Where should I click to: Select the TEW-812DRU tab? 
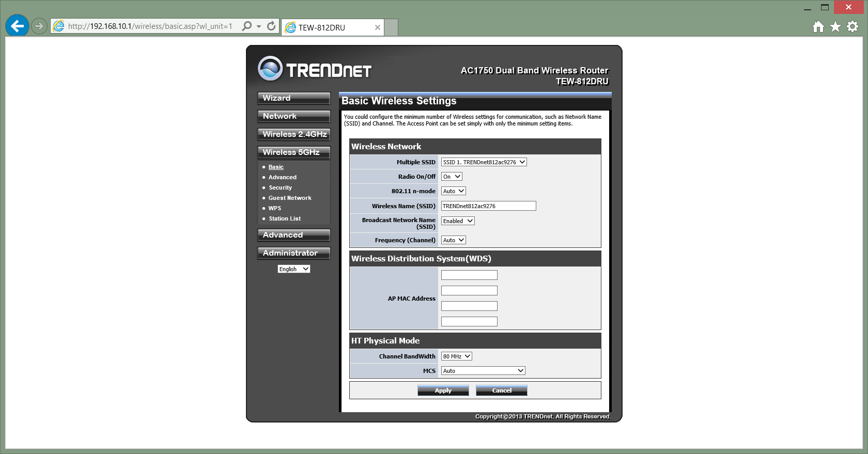click(x=333, y=27)
